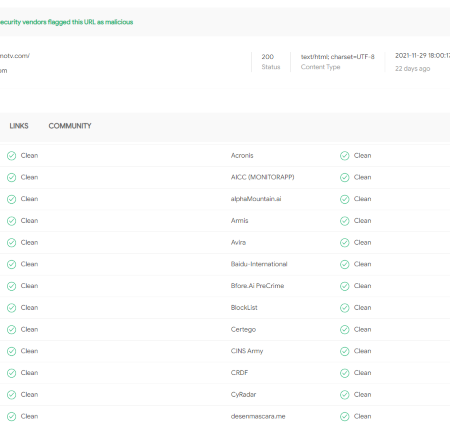Click the Armis clean checkmark icon
This screenshot has height=422, width=450.
pyautogui.click(x=345, y=221)
